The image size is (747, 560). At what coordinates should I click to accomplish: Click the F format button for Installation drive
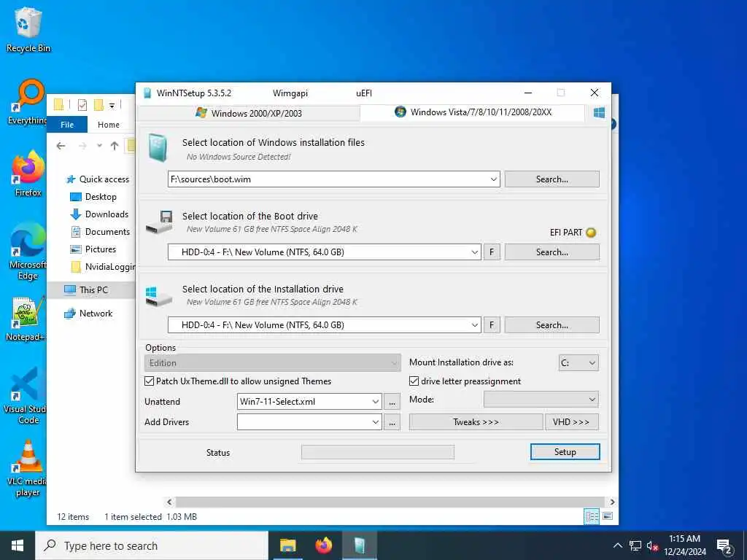click(492, 324)
